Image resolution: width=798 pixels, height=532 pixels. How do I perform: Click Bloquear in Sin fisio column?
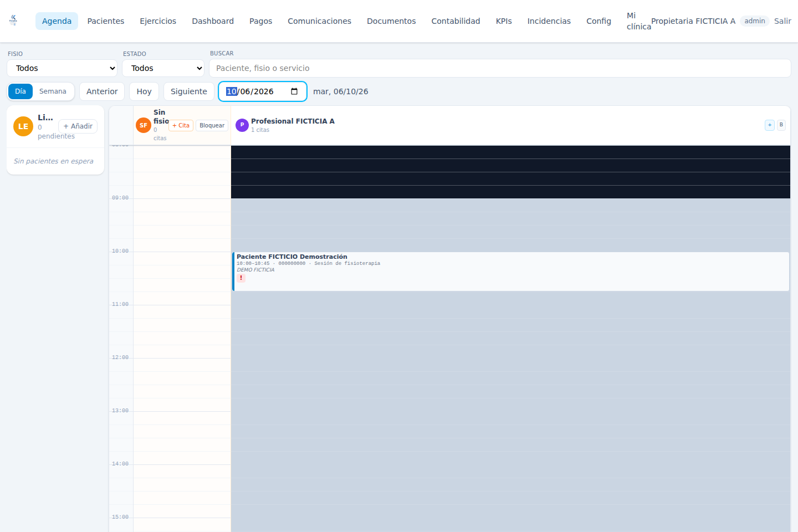[x=212, y=126]
